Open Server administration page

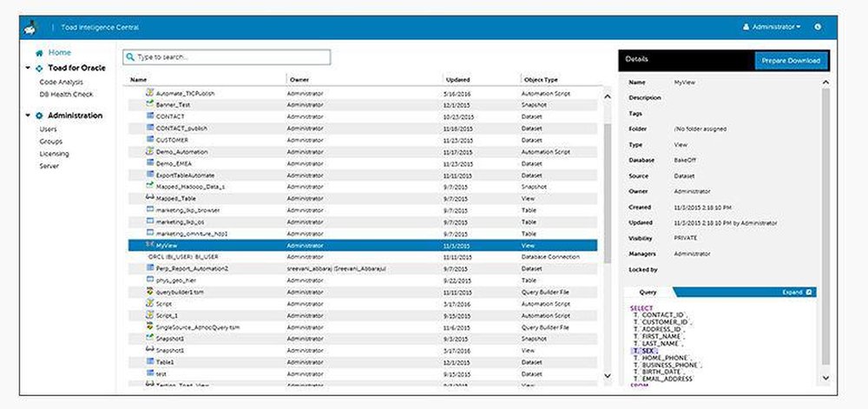click(49, 166)
